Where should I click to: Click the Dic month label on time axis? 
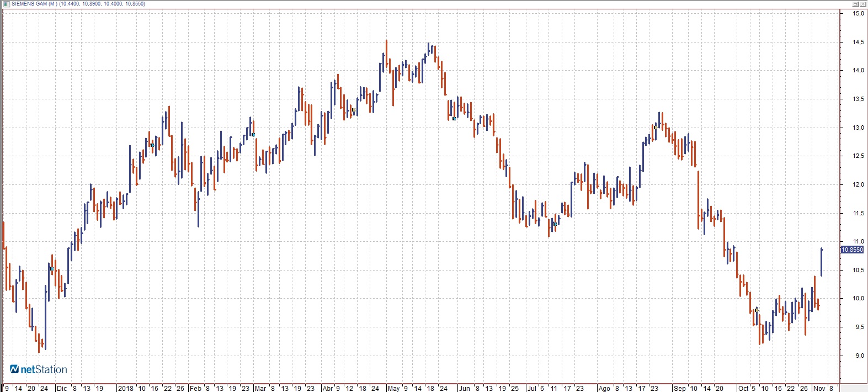pyautogui.click(x=62, y=388)
